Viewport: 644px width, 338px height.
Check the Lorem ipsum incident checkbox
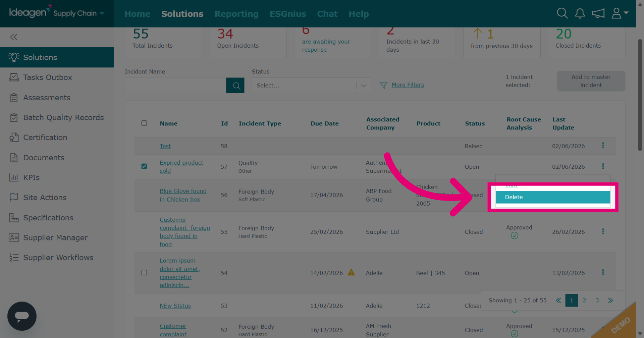coord(144,273)
